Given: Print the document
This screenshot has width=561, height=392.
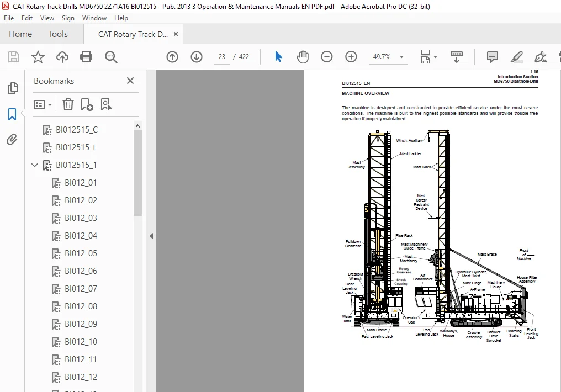Looking at the screenshot, I should [86, 57].
